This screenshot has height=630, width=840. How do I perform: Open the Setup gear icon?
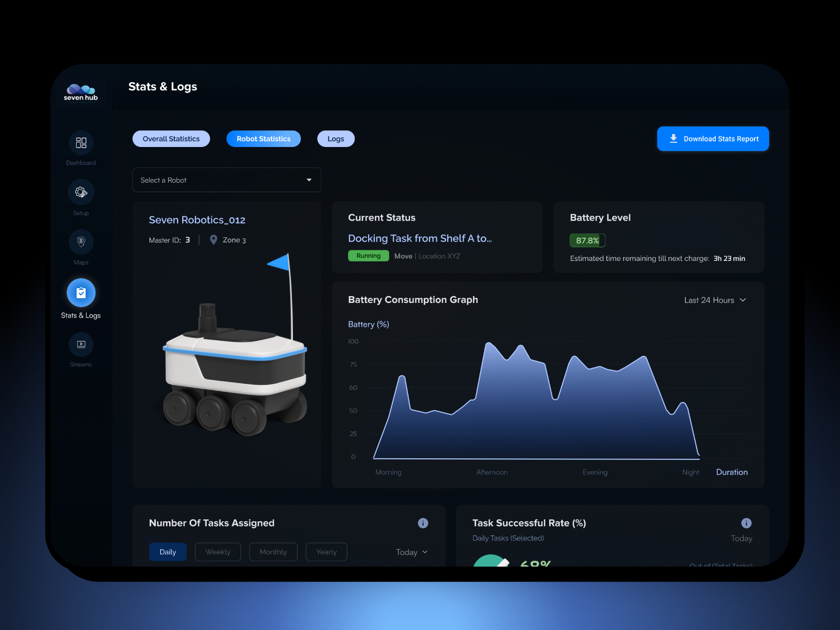[x=81, y=192]
